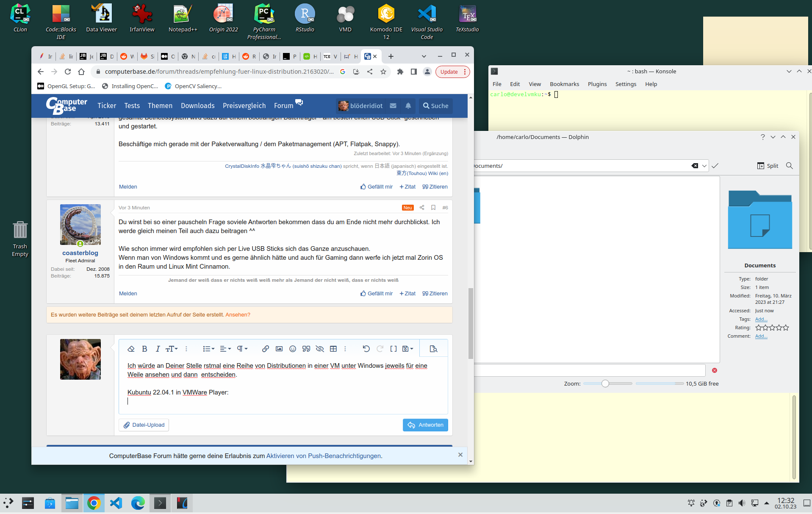The width and height of the screenshot is (812, 514).
Task: Toggle Split view in Dolphin
Action: coord(768,166)
